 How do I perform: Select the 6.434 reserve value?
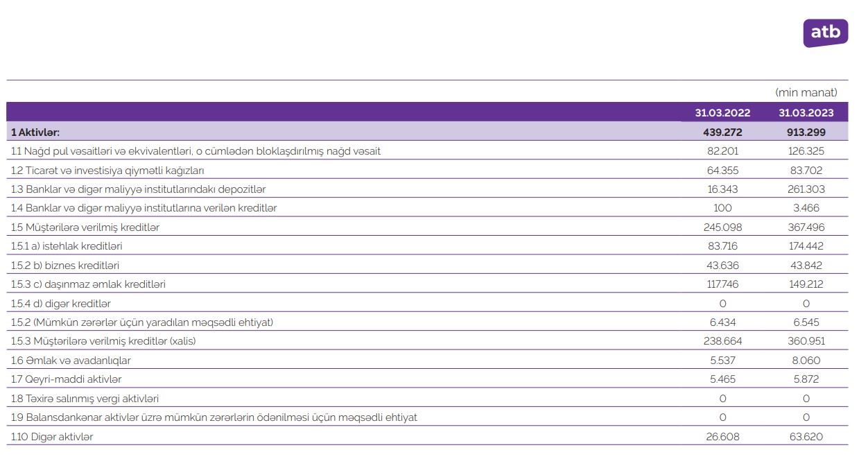[722, 322]
